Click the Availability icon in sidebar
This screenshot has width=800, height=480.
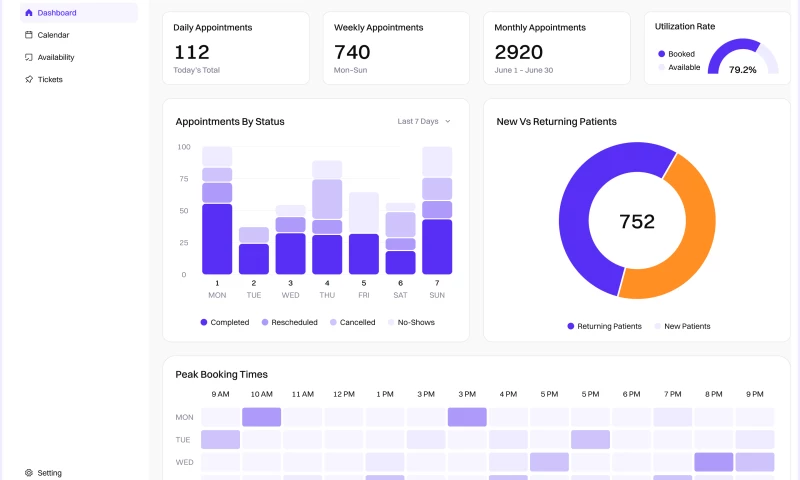pyautogui.click(x=29, y=57)
